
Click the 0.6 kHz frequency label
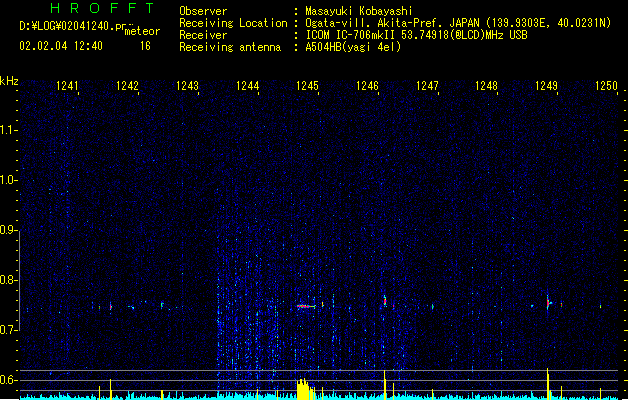(8, 380)
